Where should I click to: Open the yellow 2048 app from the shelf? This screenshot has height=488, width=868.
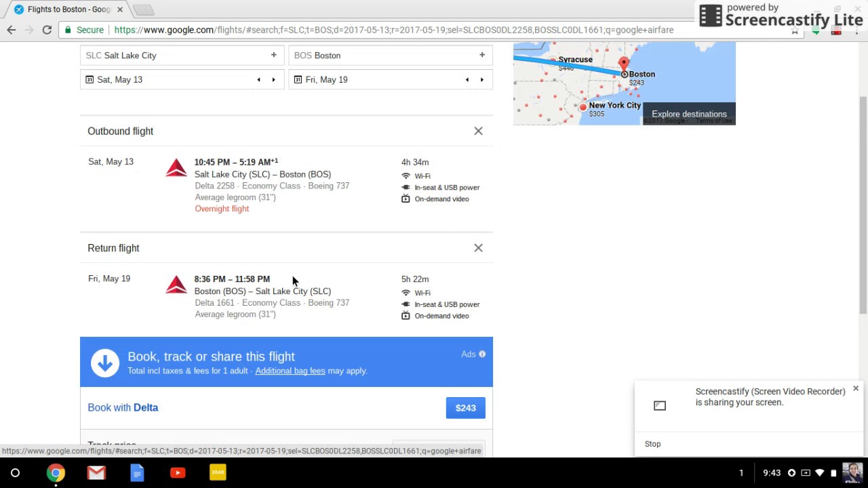click(x=218, y=472)
